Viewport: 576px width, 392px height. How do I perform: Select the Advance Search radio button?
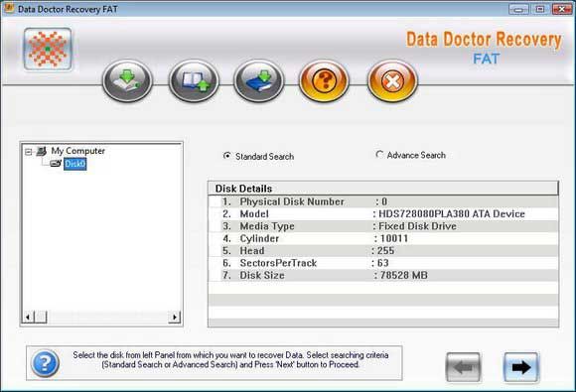click(379, 155)
